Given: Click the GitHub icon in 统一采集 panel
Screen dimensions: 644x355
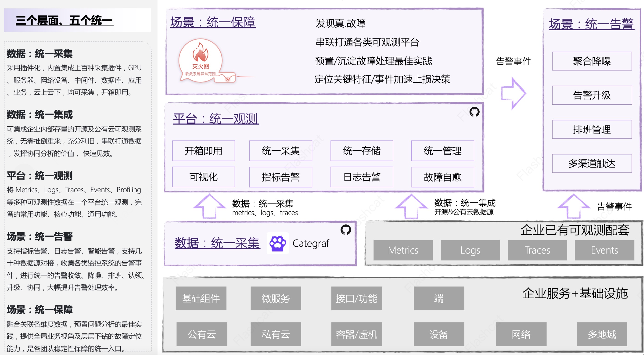Looking at the screenshot, I should tap(346, 230).
